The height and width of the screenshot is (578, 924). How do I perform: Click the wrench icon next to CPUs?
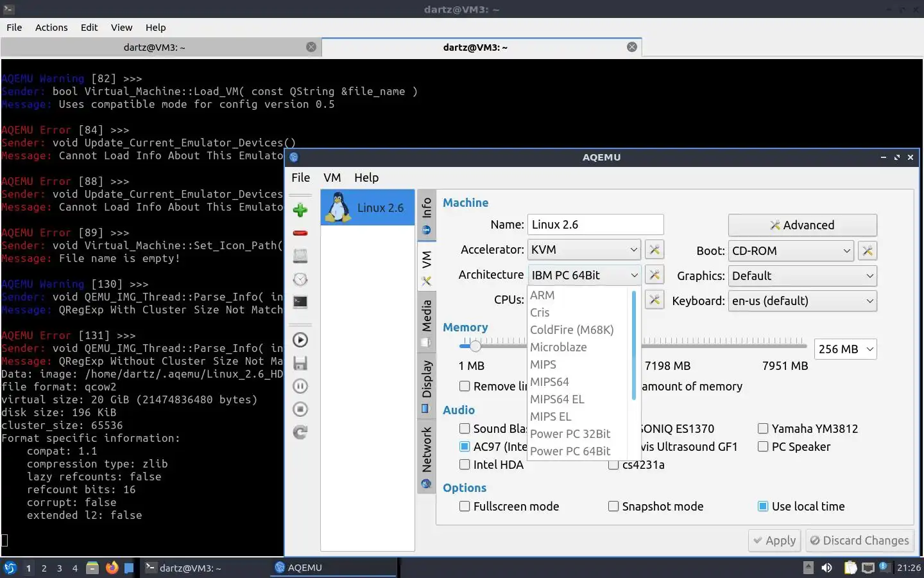[654, 300]
